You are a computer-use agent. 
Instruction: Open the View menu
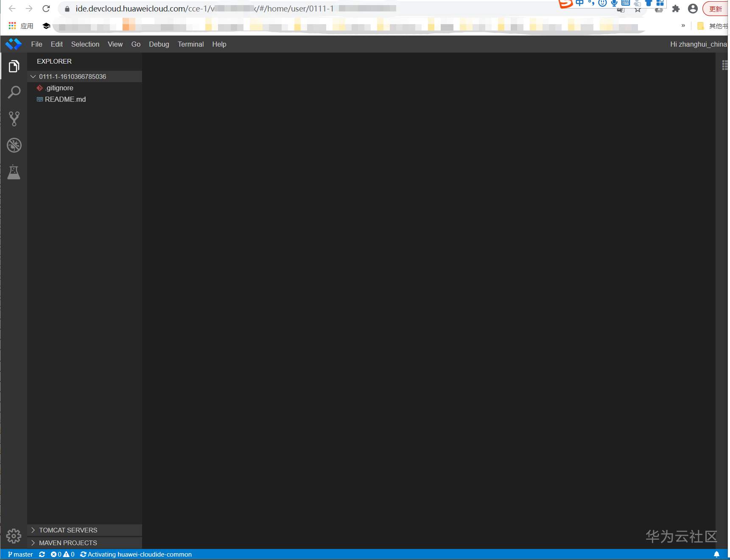[115, 44]
